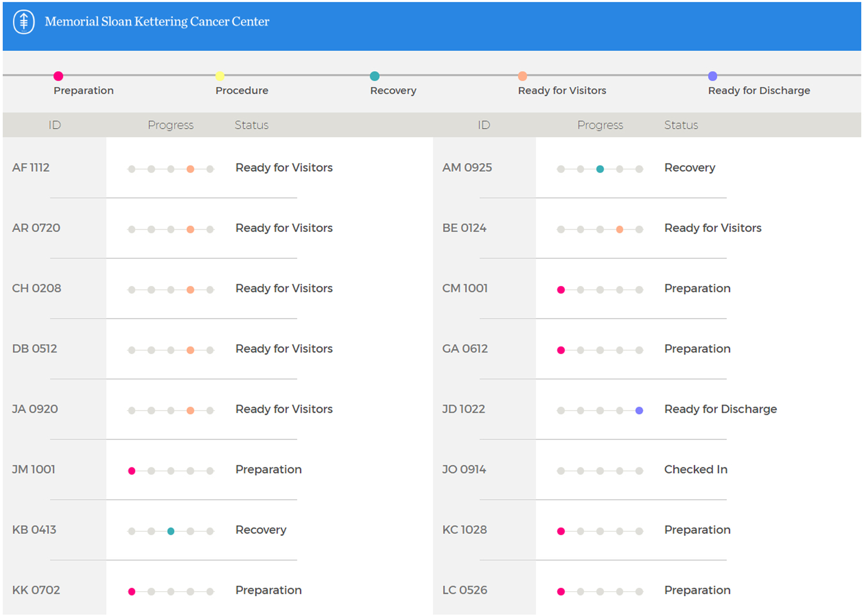Select patient ID JO 0914
This screenshot has height=616, width=864.
point(464,469)
